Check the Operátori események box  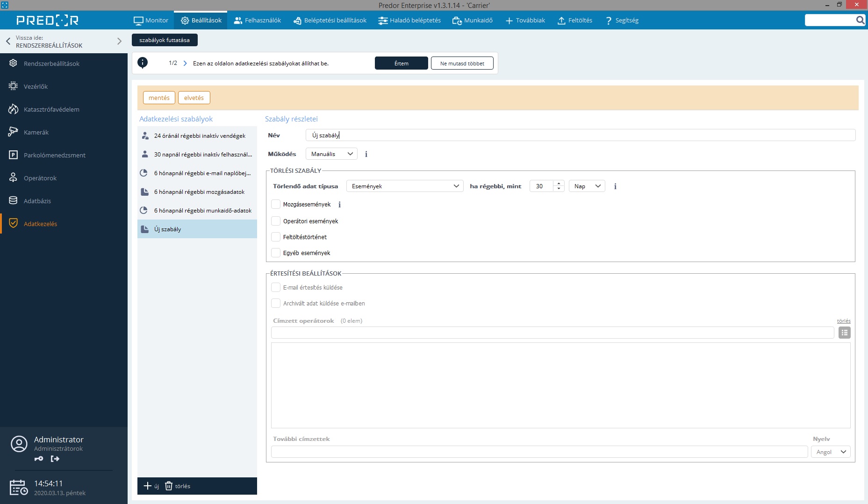click(276, 221)
